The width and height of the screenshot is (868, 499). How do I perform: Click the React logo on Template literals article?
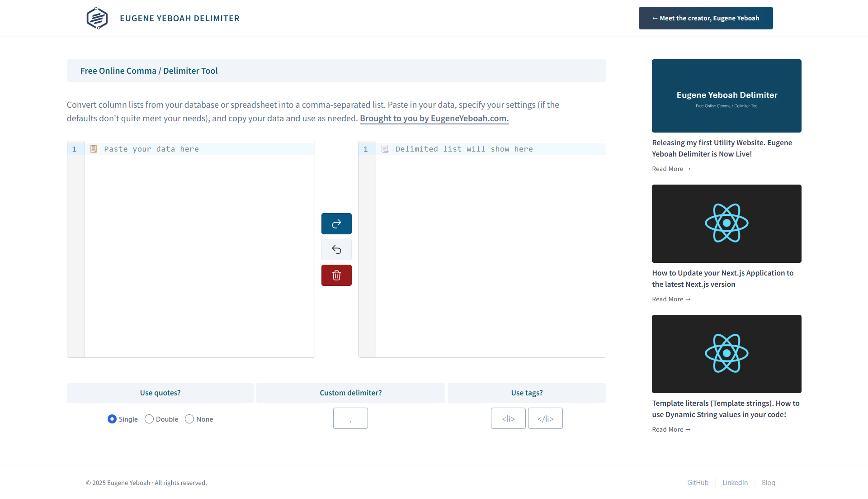pos(726,353)
